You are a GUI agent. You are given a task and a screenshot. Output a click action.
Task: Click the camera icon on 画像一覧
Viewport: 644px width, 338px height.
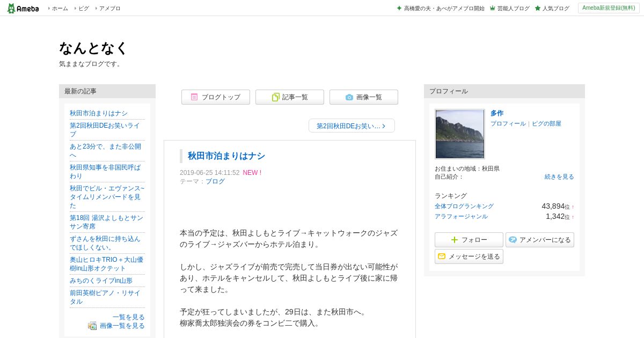point(349,97)
